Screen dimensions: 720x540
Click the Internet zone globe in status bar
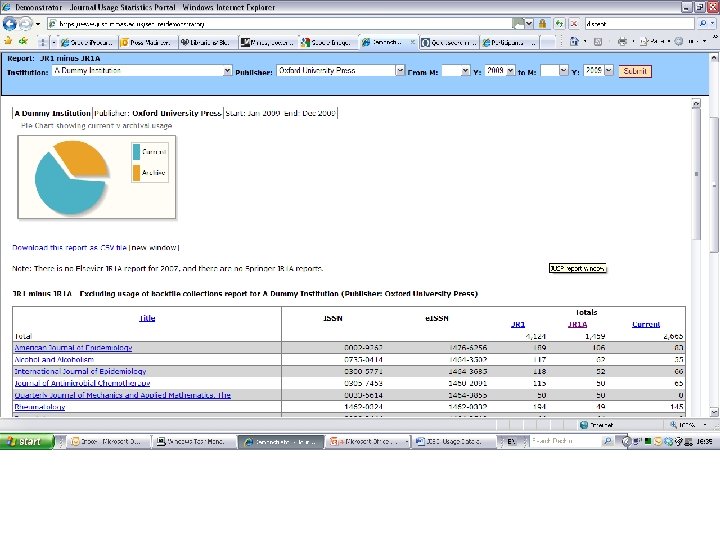584,425
